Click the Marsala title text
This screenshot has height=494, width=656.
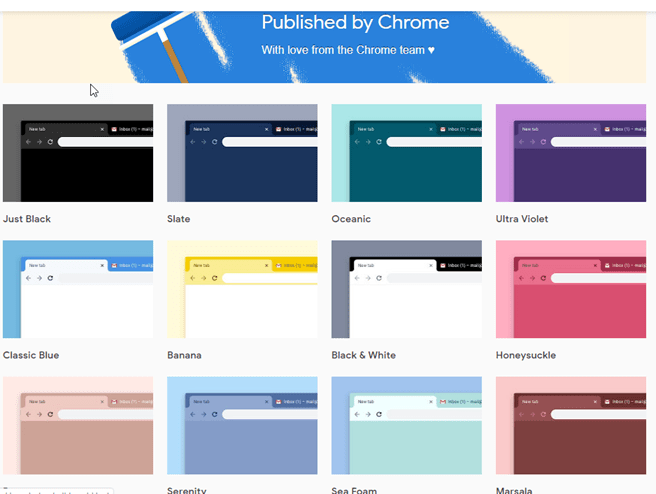(x=514, y=490)
